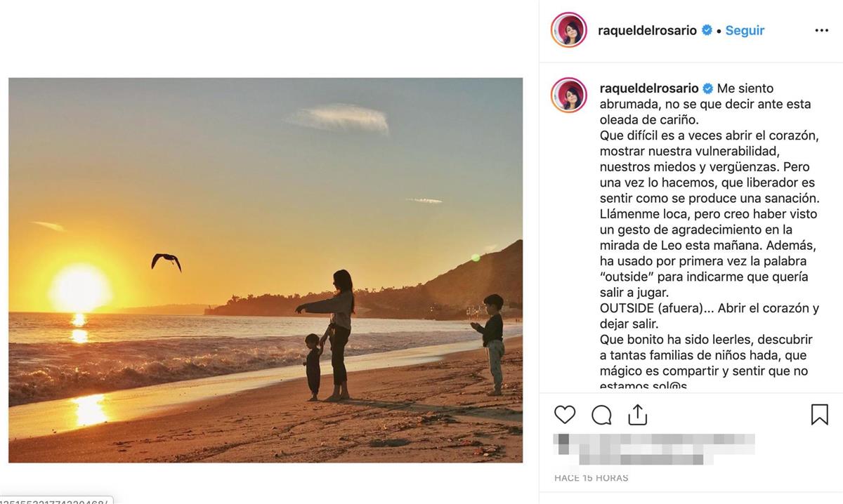Open raqueldelrosario's profile picture at the top
Viewport: 843px width, 504px height.
[568, 30]
